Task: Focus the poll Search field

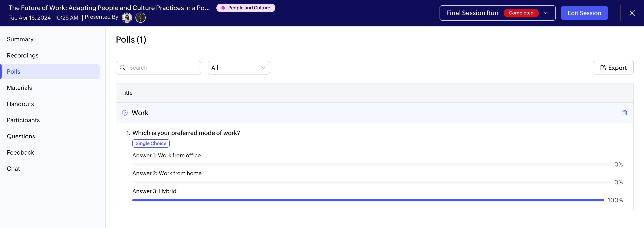Action: (158, 68)
